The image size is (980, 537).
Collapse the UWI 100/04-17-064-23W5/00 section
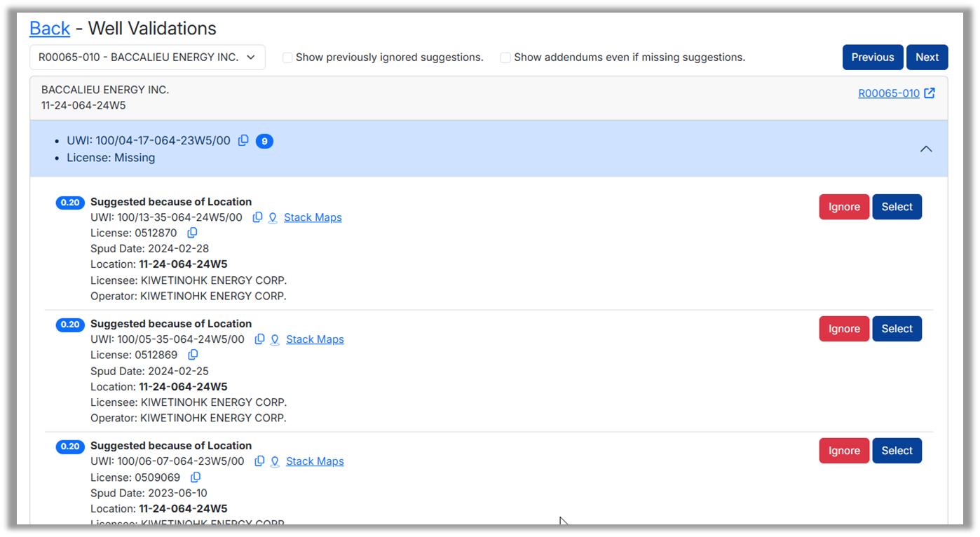pos(926,149)
